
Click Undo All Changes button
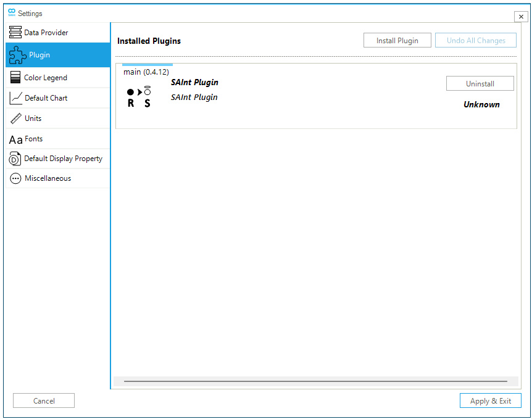tap(476, 40)
